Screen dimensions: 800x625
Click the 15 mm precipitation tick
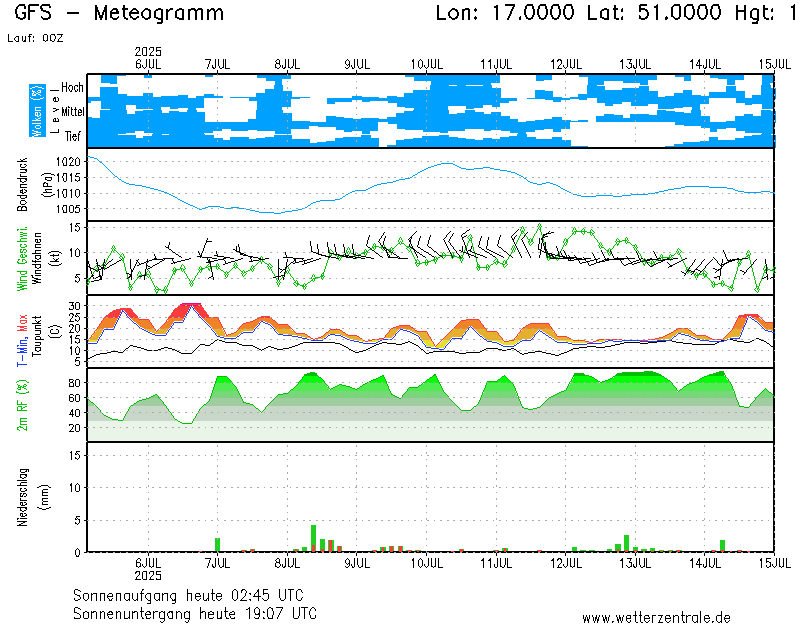75,455
